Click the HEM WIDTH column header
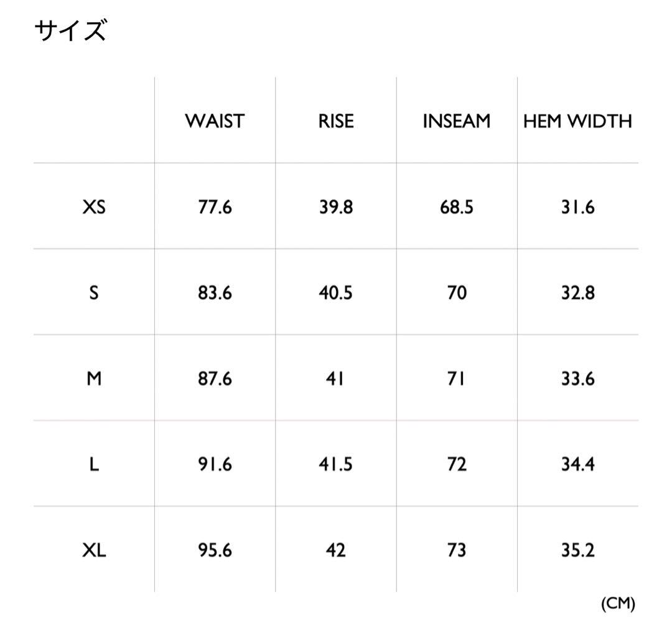This screenshot has width=672, height=638. tap(577, 121)
